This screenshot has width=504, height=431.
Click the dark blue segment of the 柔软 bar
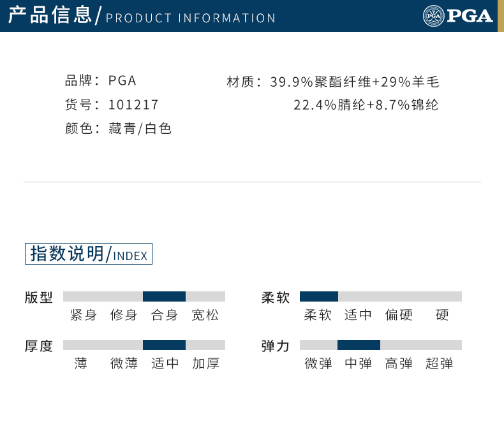(x=319, y=296)
